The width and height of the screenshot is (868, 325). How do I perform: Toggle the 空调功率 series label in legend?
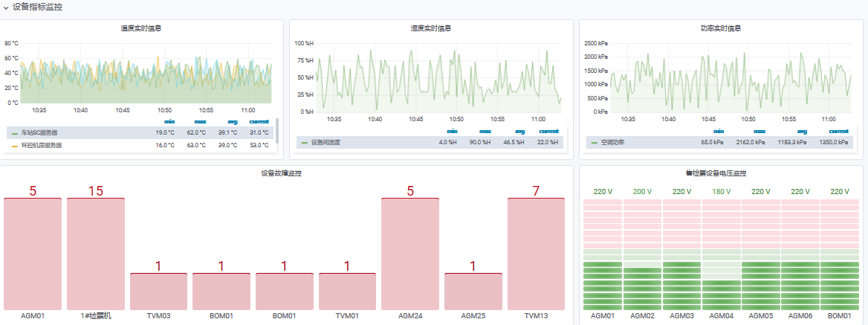[613, 141]
